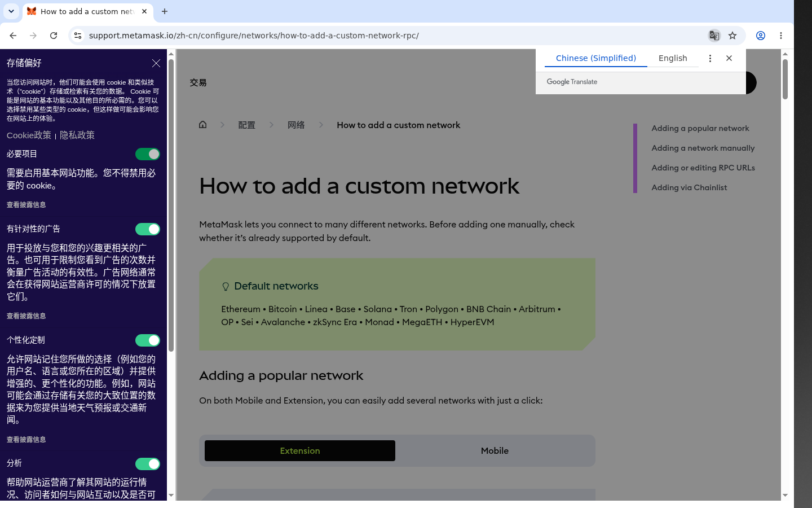Viewport: 812px width, 508px height.
Task: Jump to 'Adding via Chainlist' section
Action: pyautogui.click(x=689, y=187)
